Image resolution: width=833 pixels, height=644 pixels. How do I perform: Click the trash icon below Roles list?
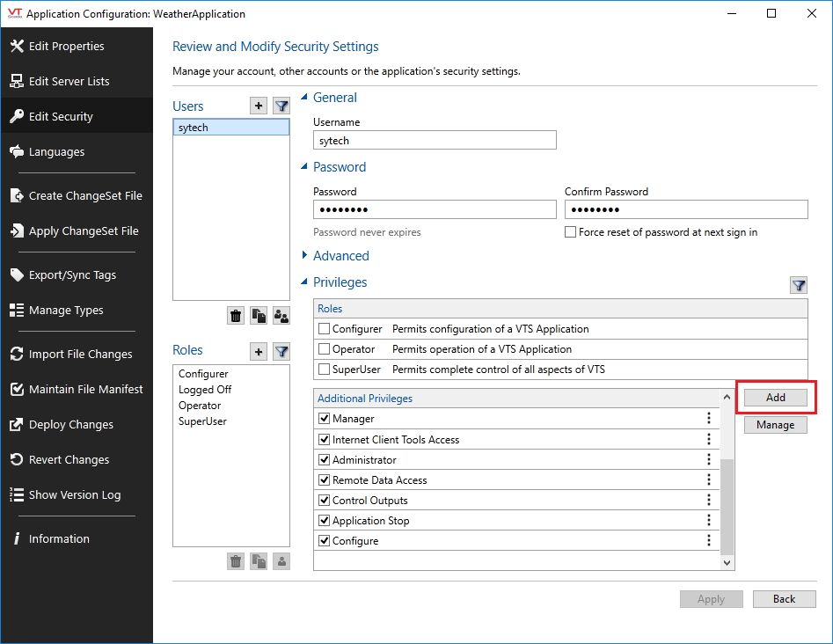pos(236,561)
